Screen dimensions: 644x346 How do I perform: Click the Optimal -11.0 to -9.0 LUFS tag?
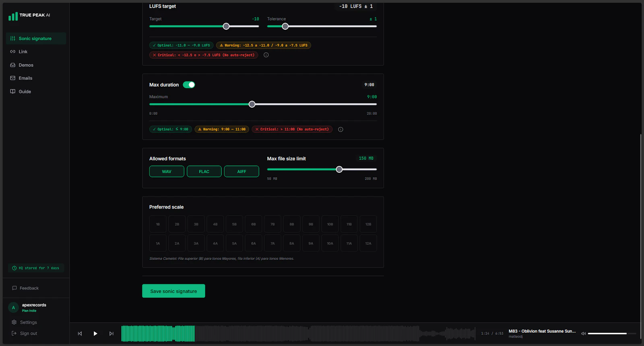coord(181,45)
